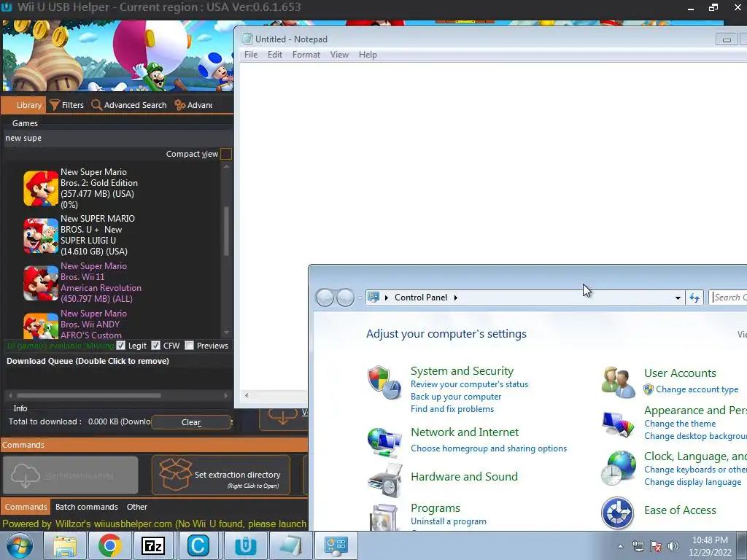Select American Revolution game thumbnail

[41, 284]
